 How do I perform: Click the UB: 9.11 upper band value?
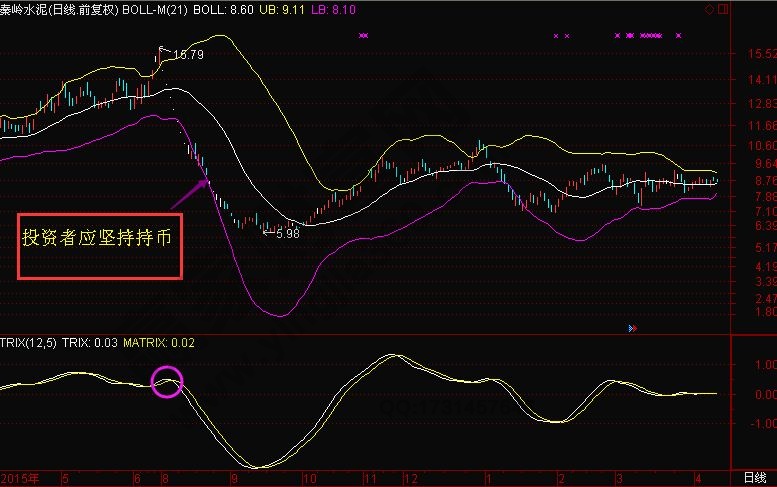point(282,10)
